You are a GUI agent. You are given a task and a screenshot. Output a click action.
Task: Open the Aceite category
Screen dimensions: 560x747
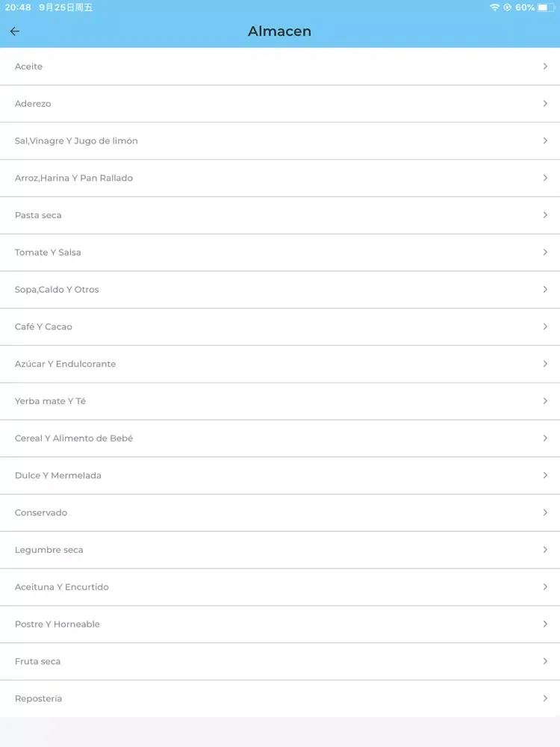[280, 66]
